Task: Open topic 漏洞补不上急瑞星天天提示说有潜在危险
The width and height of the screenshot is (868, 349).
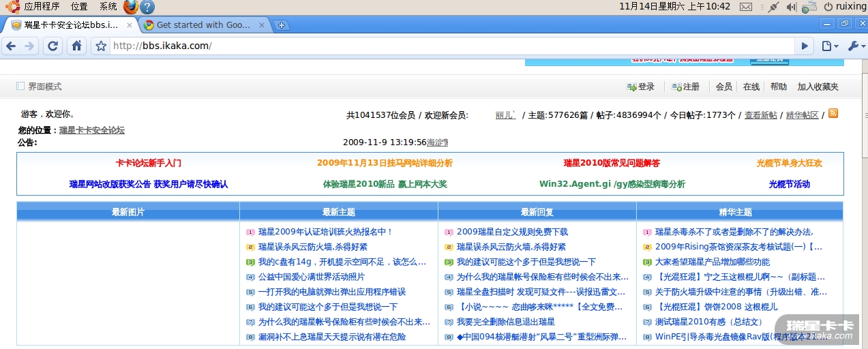Action: pyautogui.click(x=331, y=337)
